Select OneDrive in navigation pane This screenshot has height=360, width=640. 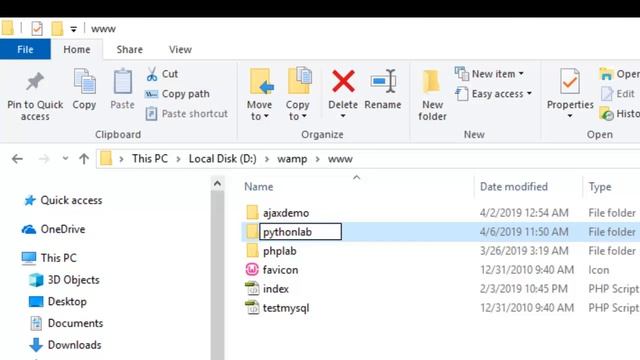coord(53,229)
